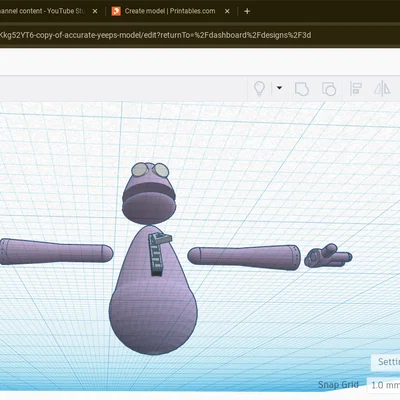Viewport: 400px width, 400px height.
Task: Open Snap Grid 1.0 mm dropdown
Action: (x=384, y=385)
